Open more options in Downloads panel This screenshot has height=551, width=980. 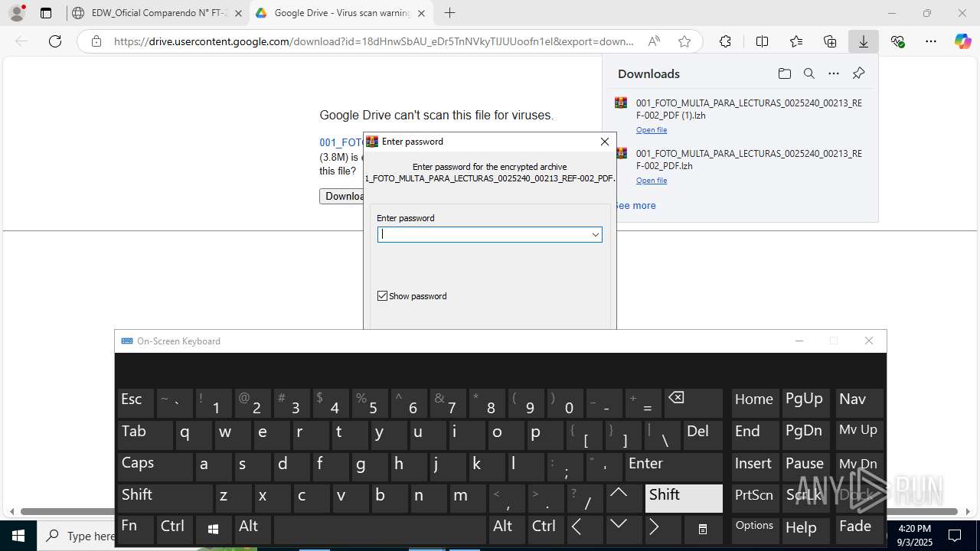click(834, 73)
